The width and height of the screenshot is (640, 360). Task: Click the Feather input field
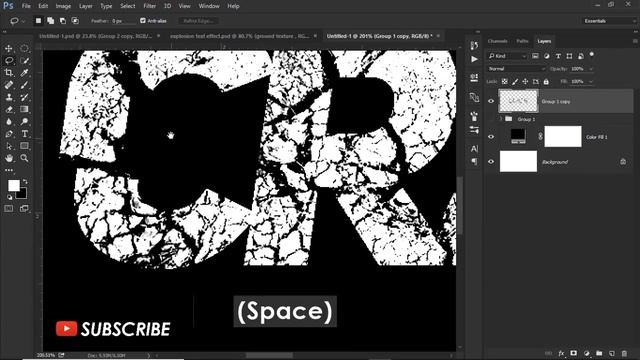coord(123,20)
